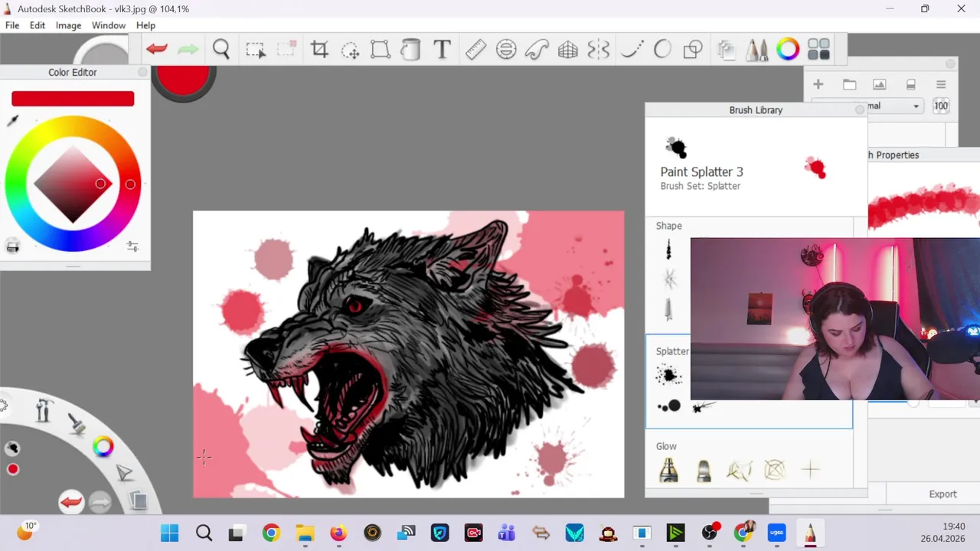
Task: Click the layer opacity value 100
Action: tap(941, 106)
